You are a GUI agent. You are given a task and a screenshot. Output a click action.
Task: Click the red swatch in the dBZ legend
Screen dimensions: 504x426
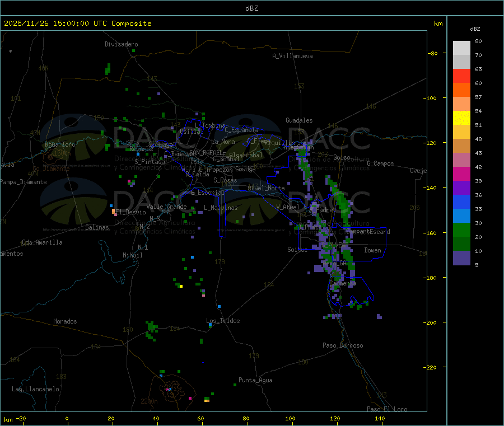click(461, 76)
